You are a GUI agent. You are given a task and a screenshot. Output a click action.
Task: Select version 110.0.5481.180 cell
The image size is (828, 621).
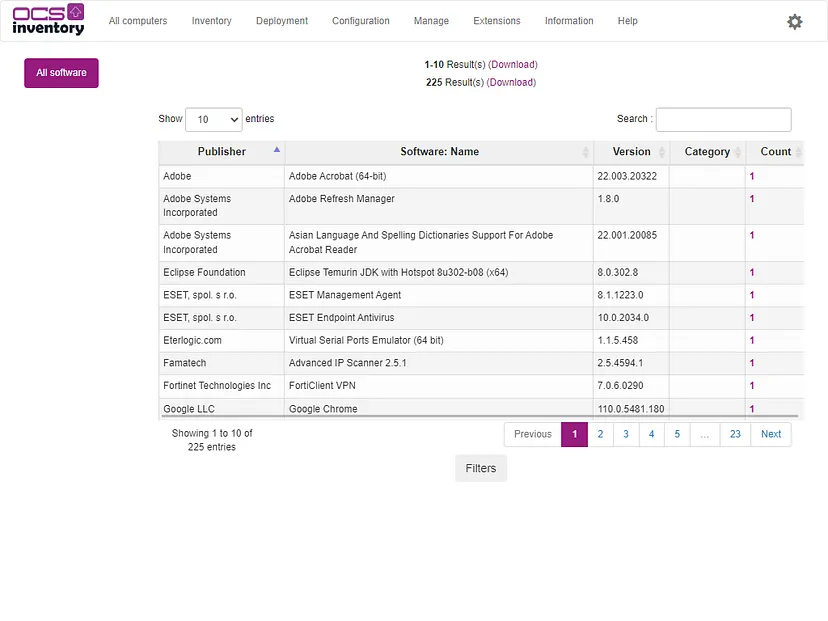pyautogui.click(x=632, y=409)
